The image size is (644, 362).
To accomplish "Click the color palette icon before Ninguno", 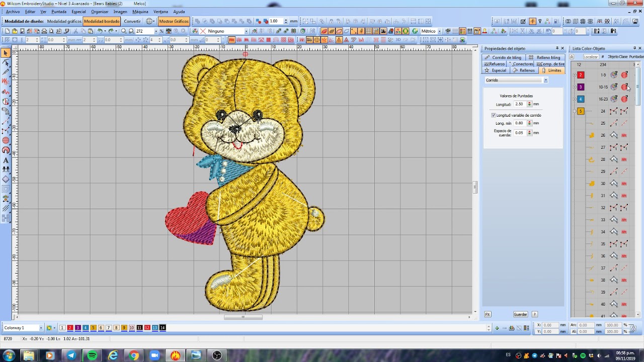I will pyautogui.click(x=195, y=31).
